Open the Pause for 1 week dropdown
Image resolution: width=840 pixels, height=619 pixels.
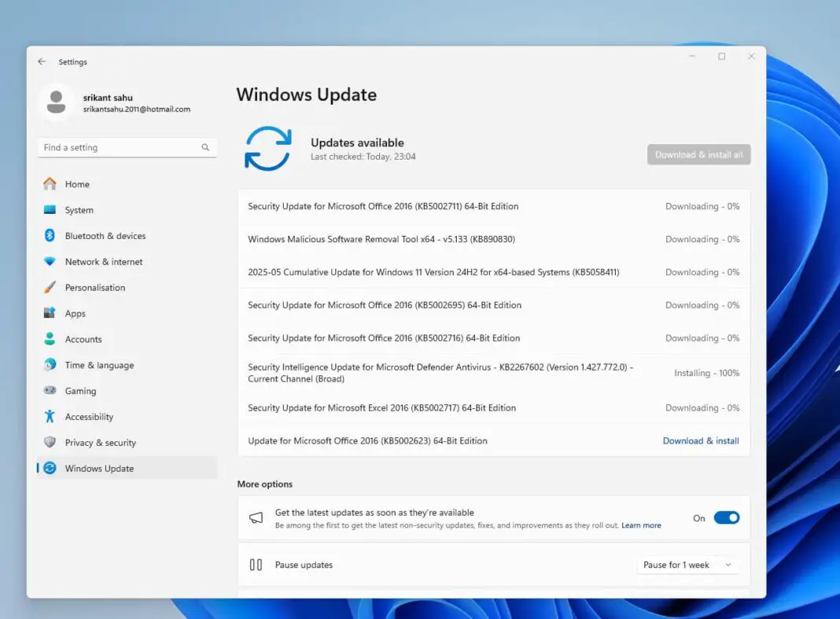pos(687,564)
